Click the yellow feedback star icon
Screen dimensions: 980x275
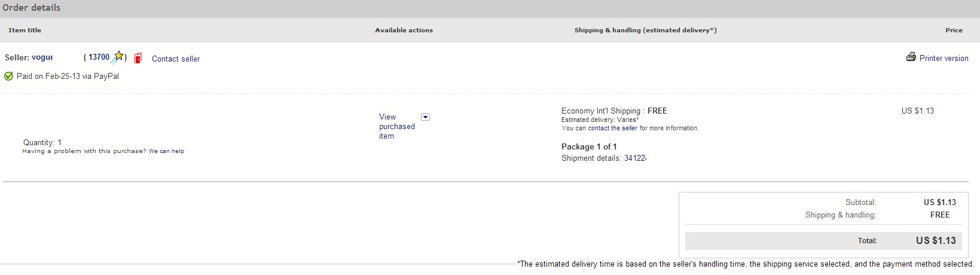pyautogui.click(x=118, y=56)
